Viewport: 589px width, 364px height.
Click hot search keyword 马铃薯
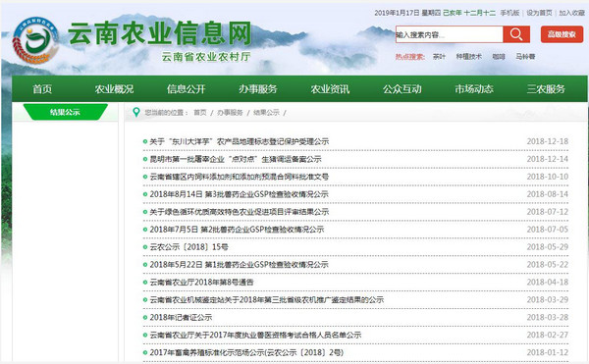coord(525,57)
